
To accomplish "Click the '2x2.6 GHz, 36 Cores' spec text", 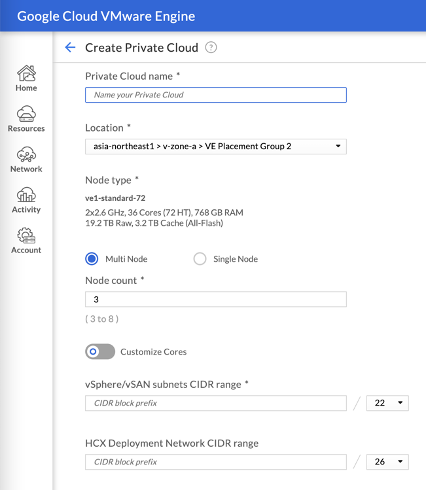I will (164, 212).
